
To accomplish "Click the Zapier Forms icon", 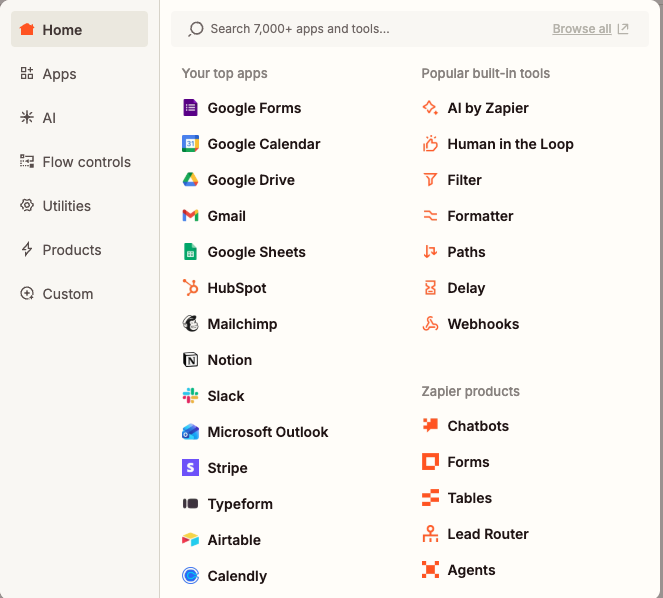I will 430,461.
